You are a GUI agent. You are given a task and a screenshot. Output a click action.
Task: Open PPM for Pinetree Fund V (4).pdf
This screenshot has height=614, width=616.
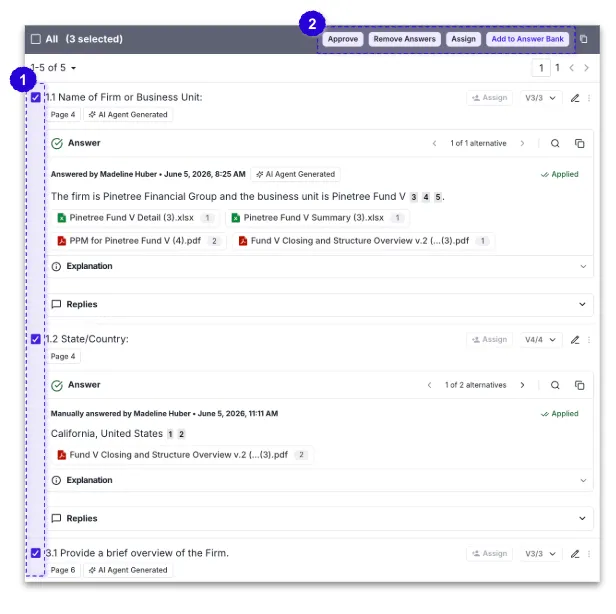click(139, 241)
